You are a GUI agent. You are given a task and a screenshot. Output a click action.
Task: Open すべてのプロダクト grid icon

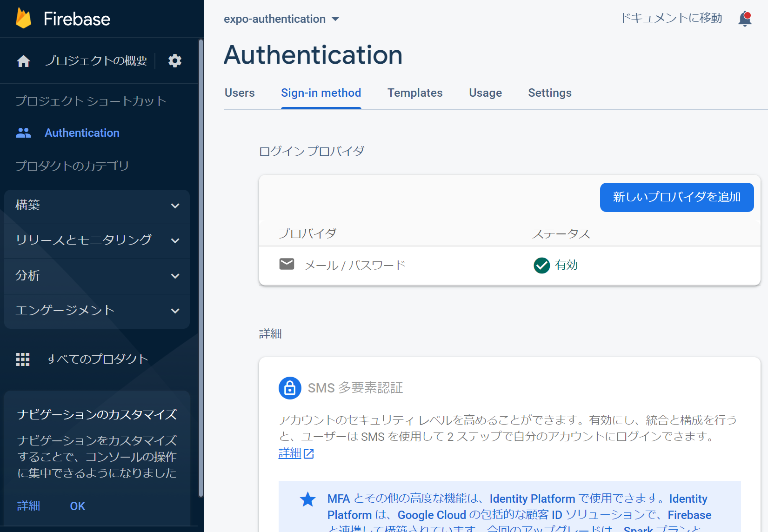click(23, 359)
